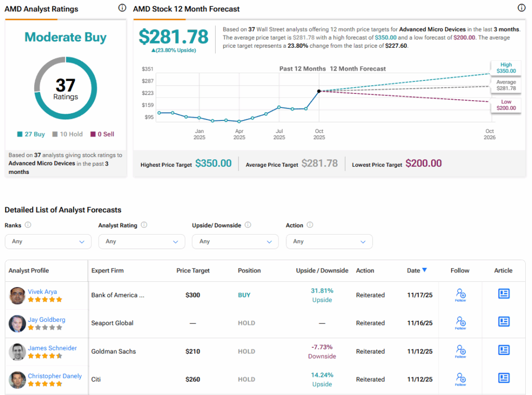This screenshot has height=395, width=532.
Task: Follow analyst Vivek Arya
Action: click(x=460, y=295)
